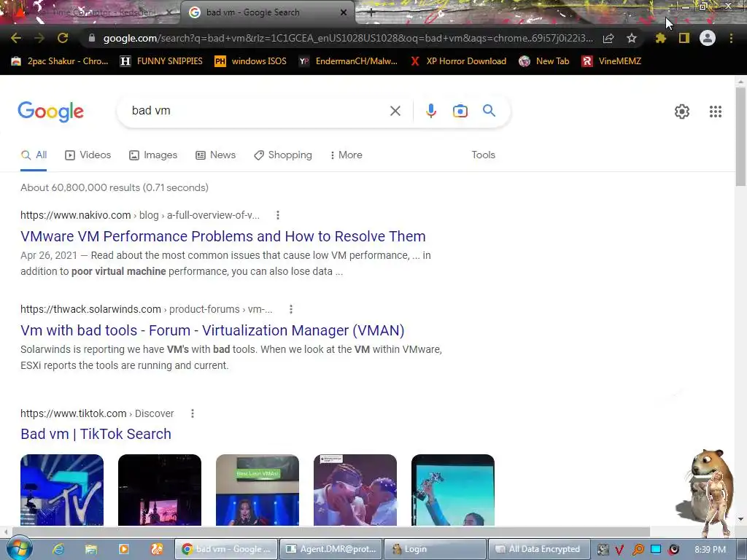Open the New Tab bookmark
747x560 pixels.
pos(543,61)
